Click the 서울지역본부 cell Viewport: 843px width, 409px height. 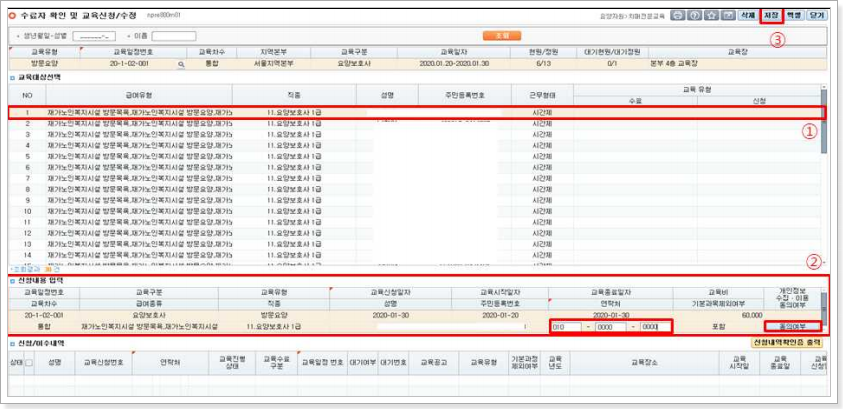click(272, 63)
